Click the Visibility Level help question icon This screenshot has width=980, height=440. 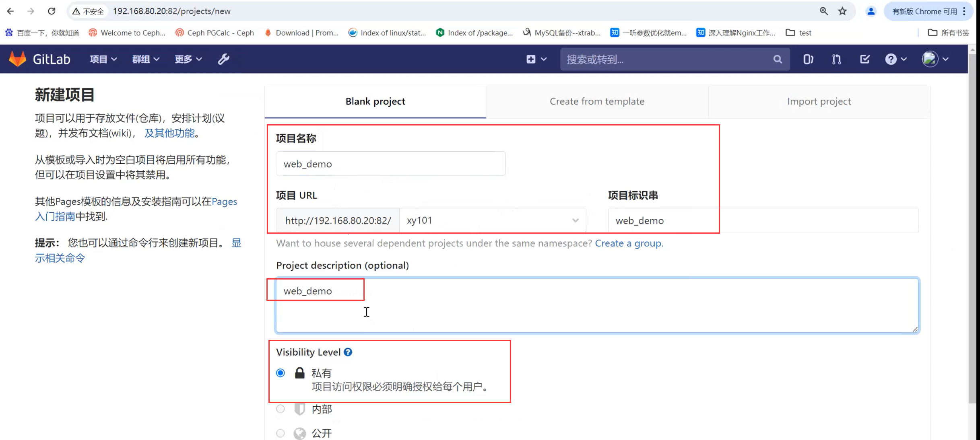coord(348,352)
